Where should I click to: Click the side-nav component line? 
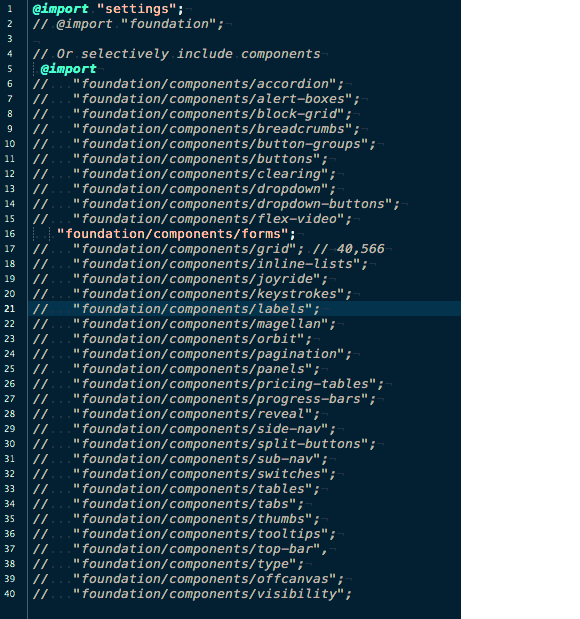pyautogui.click(x=185, y=429)
